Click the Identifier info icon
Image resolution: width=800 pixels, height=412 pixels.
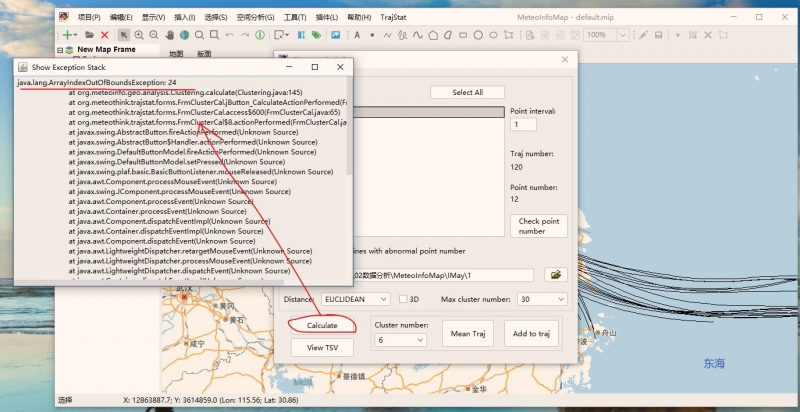click(x=260, y=35)
